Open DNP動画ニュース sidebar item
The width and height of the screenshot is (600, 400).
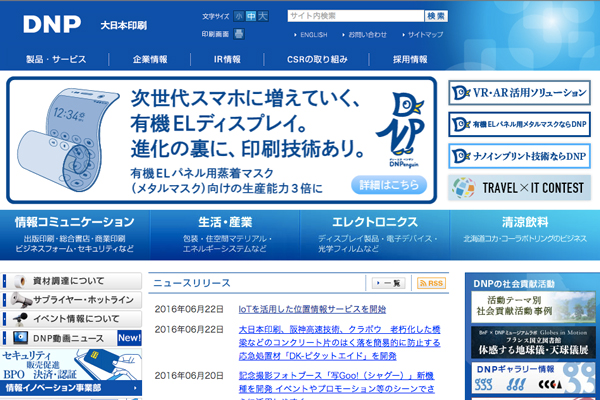coord(72,338)
